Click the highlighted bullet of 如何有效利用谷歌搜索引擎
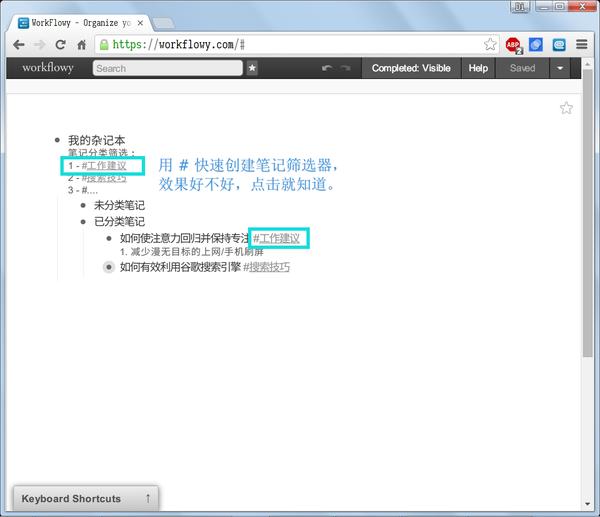600x517 pixels. point(109,267)
